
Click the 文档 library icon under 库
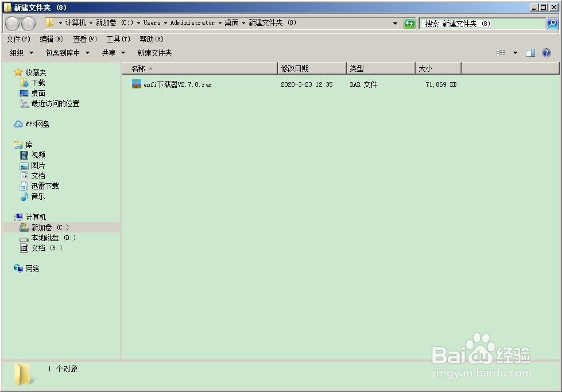[24, 176]
